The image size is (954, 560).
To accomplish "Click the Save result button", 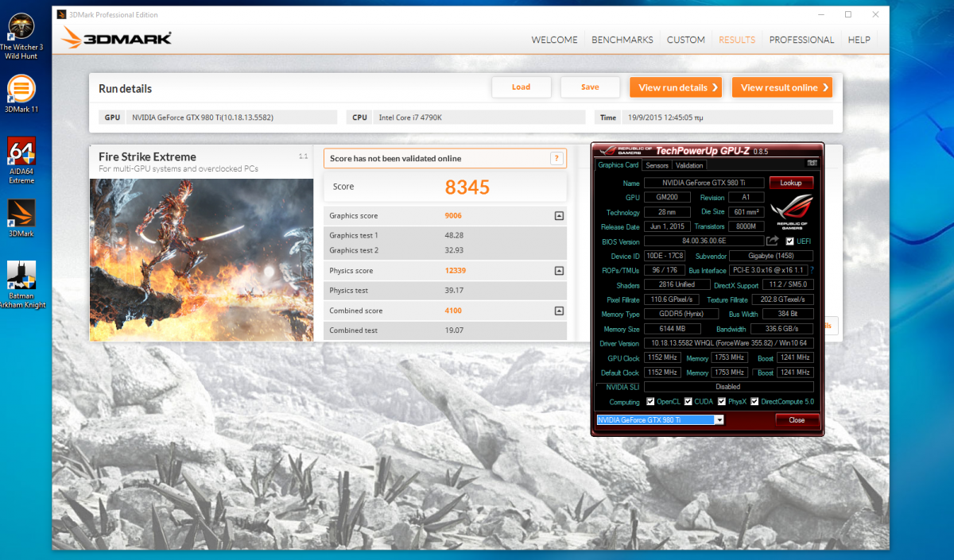I will pos(590,87).
